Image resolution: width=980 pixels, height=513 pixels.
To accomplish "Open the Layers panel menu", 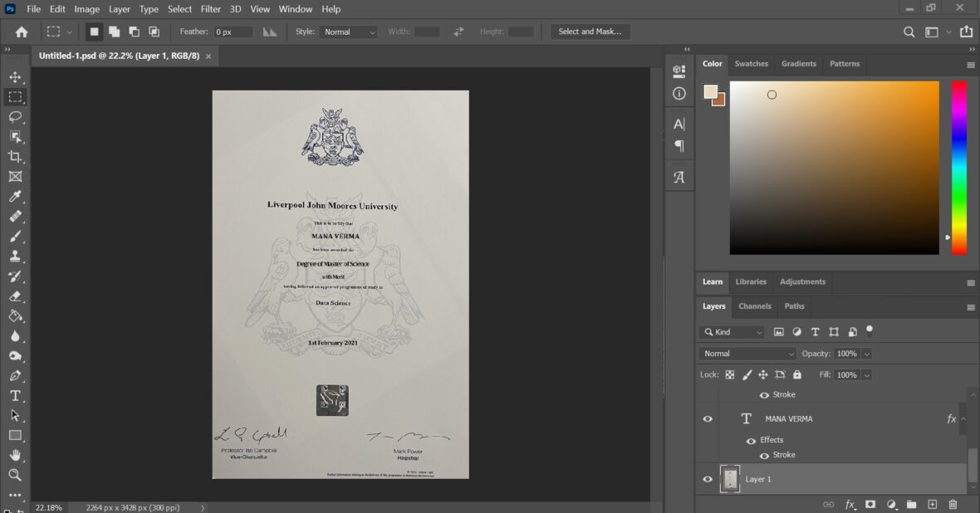I will click(x=971, y=307).
